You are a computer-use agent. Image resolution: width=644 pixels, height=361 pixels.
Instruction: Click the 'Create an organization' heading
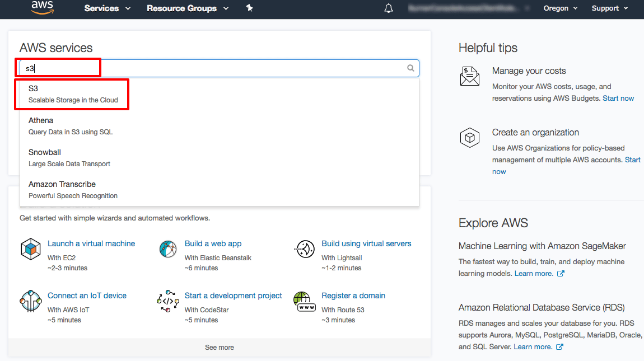click(x=535, y=132)
